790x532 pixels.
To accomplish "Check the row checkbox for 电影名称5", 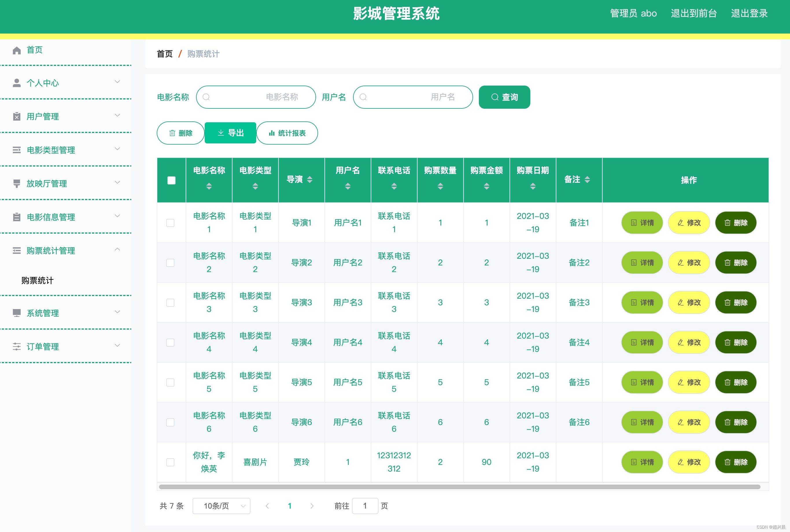I will click(170, 382).
